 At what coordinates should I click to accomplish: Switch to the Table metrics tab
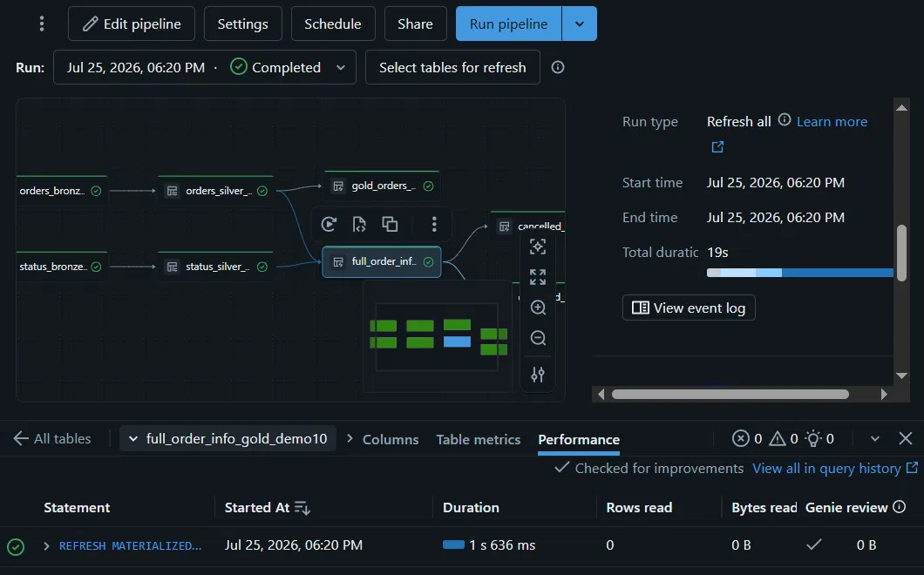(x=478, y=439)
